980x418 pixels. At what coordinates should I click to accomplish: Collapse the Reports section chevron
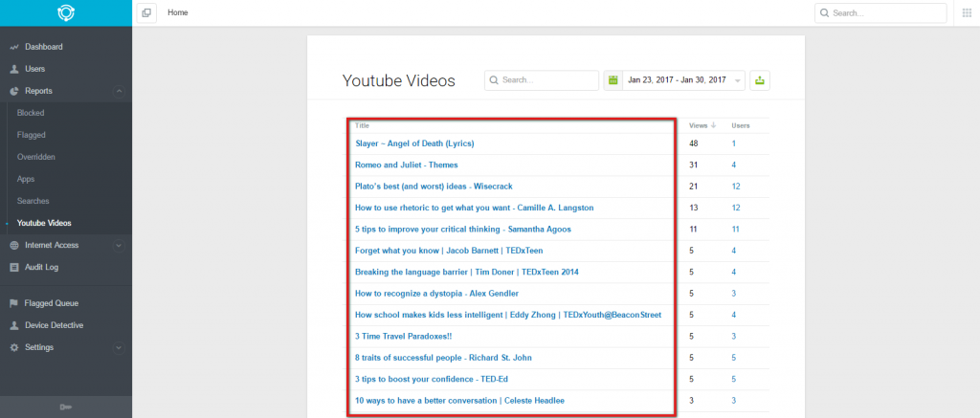coord(119,91)
